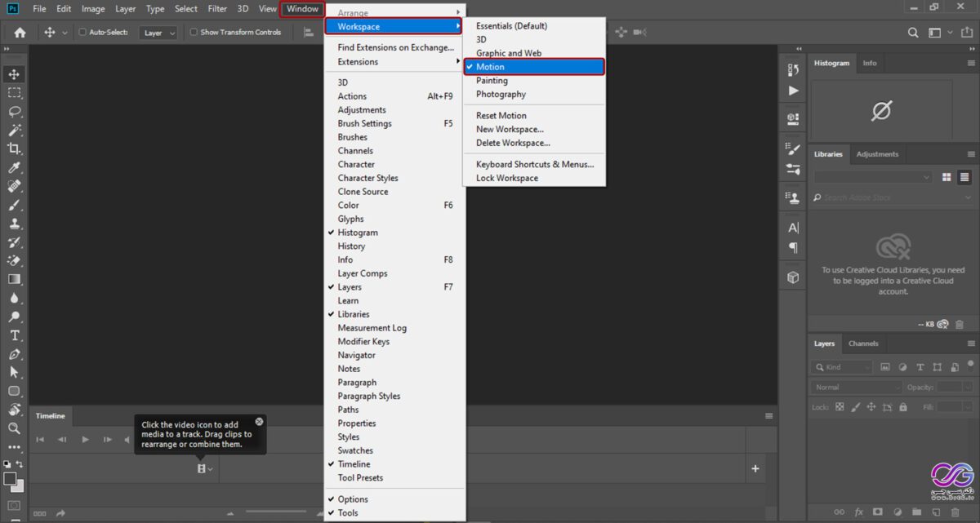This screenshot has width=980, height=523.
Task: Open the Actions play icon in collapsed dock
Action: pos(793,91)
